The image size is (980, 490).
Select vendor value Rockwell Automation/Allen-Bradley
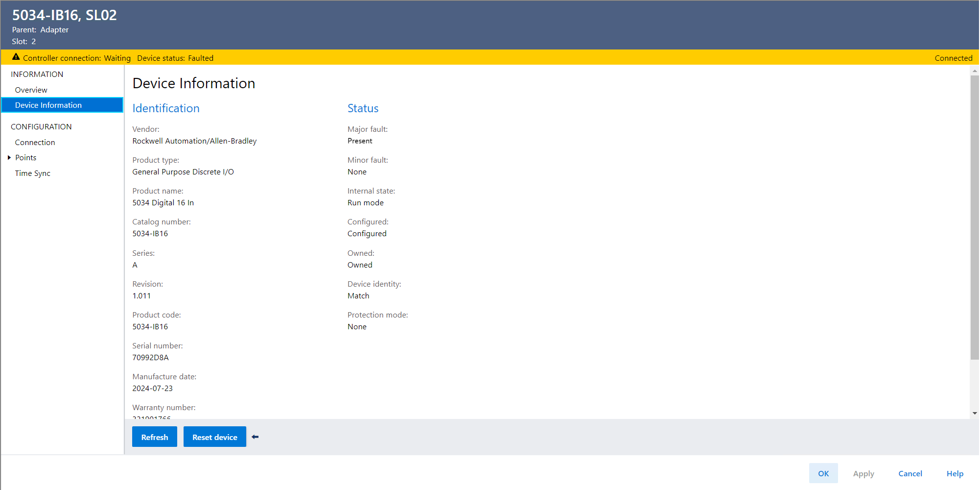pos(194,141)
